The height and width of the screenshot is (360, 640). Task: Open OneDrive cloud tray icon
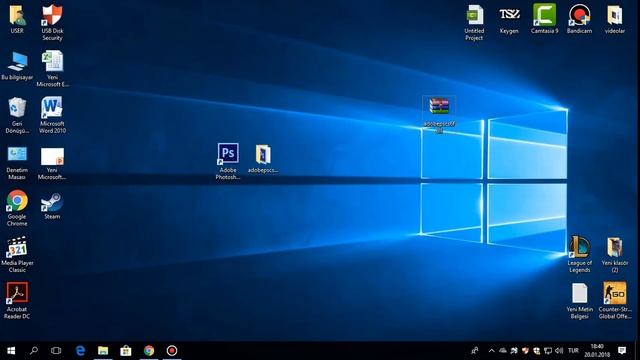click(503, 351)
